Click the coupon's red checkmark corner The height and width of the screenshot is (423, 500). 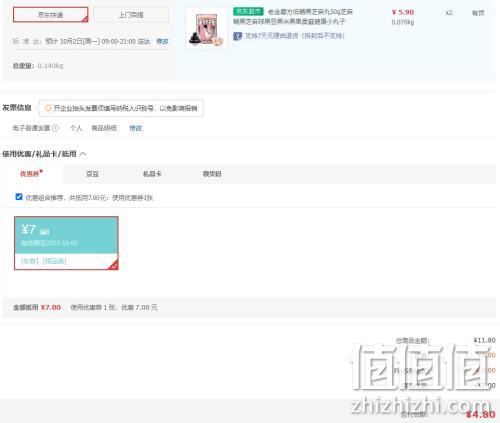(114, 266)
